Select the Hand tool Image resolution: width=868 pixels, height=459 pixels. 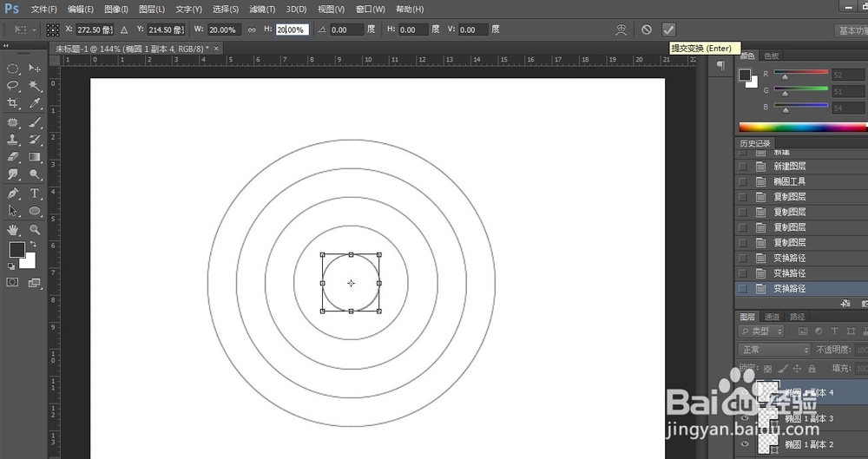pyautogui.click(x=12, y=229)
